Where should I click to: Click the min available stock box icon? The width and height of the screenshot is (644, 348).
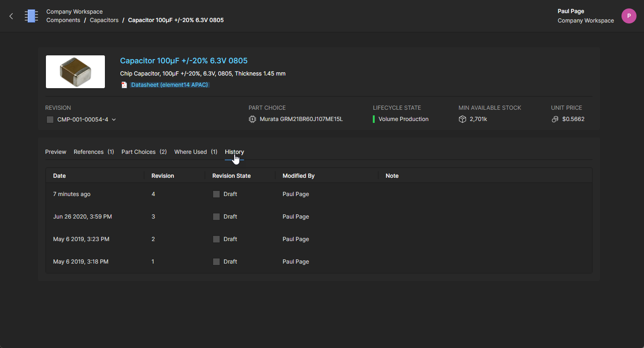(462, 119)
